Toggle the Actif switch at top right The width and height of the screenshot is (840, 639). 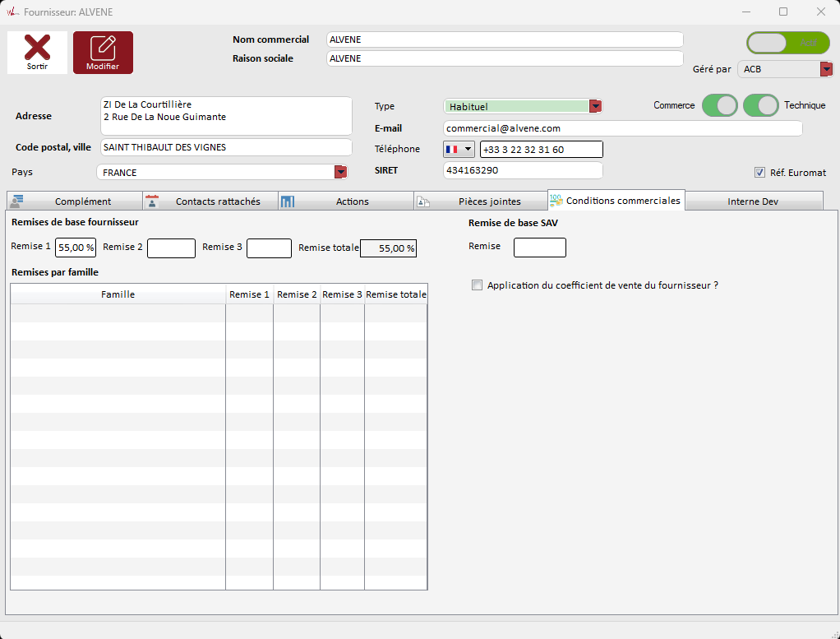[787, 43]
